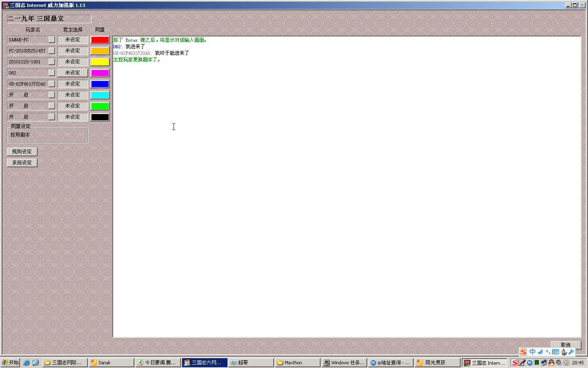Click 按照剧本 in alliance settings box

20,135
